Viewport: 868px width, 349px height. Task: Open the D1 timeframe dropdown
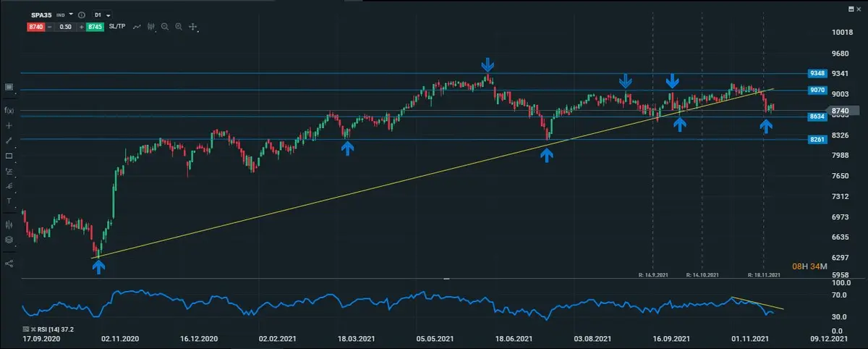tap(102, 14)
